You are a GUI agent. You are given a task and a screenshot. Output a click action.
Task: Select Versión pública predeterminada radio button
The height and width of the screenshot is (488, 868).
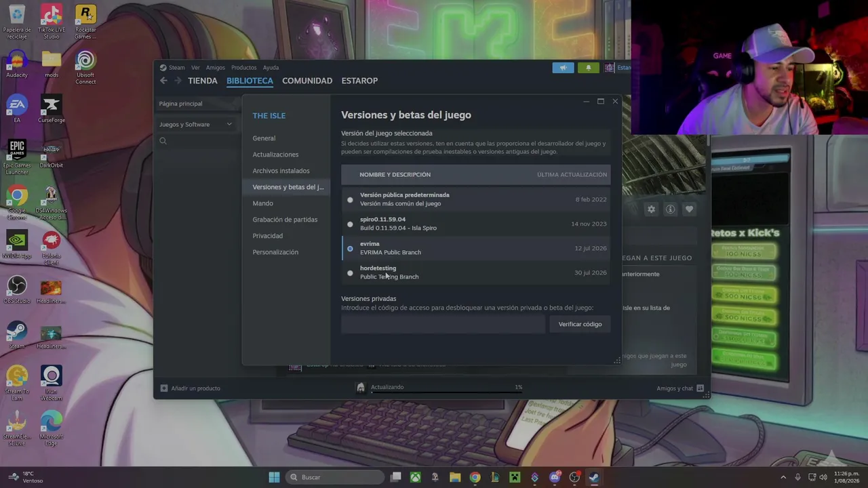pyautogui.click(x=350, y=200)
